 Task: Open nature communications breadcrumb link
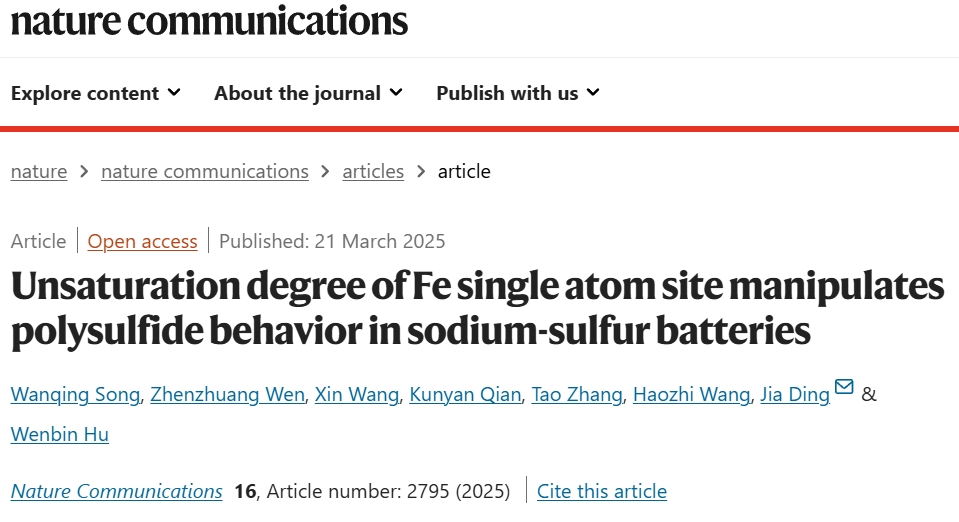pos(205,172)
